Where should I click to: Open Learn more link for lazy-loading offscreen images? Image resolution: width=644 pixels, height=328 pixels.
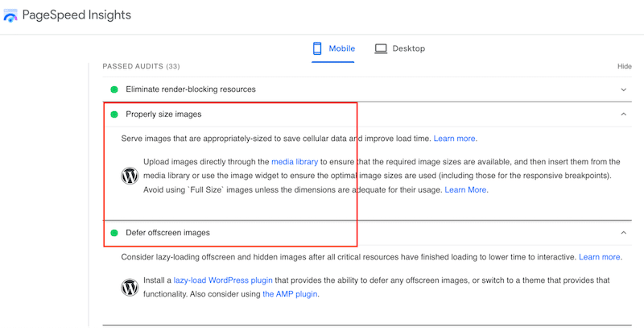click(600, 257)
